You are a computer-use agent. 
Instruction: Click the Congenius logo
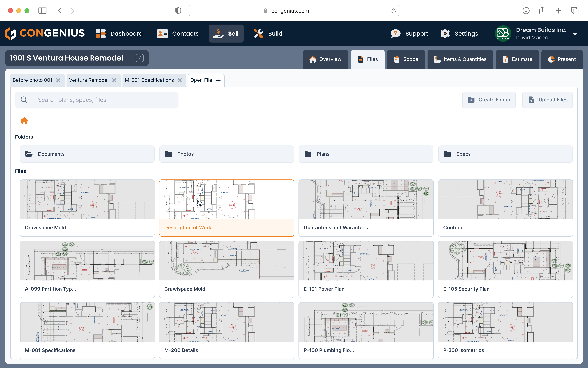(x=45, y=33)
